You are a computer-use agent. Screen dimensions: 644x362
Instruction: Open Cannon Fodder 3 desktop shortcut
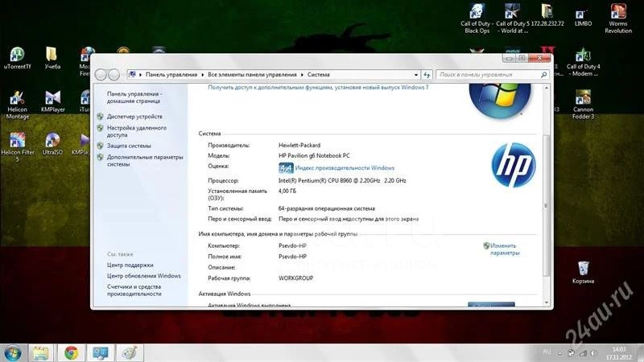click(x=583, y=105)
